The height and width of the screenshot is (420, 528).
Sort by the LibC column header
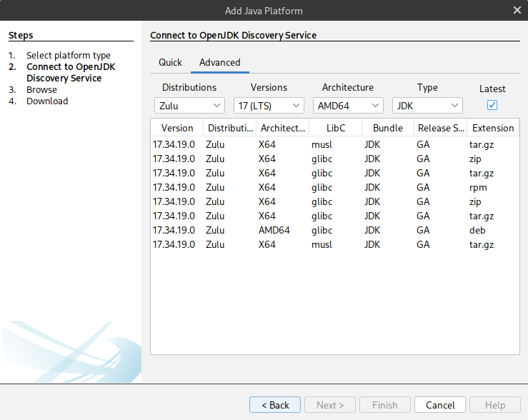tap(336, 128)
